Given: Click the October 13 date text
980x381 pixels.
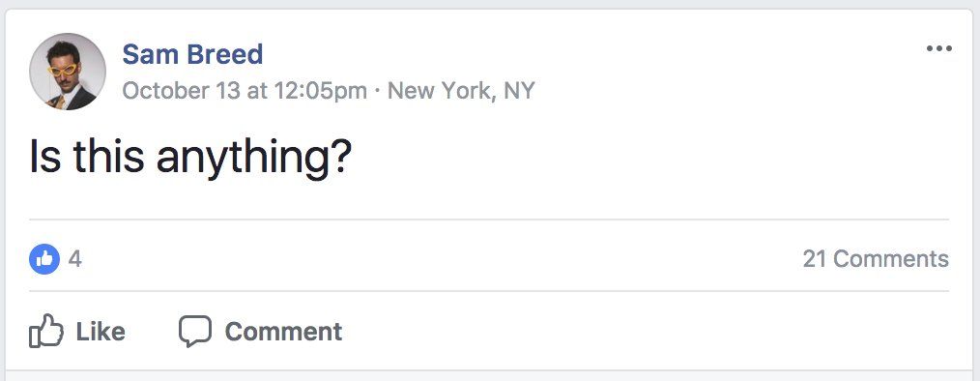Looking at the screenshot, I should [182, 91].
